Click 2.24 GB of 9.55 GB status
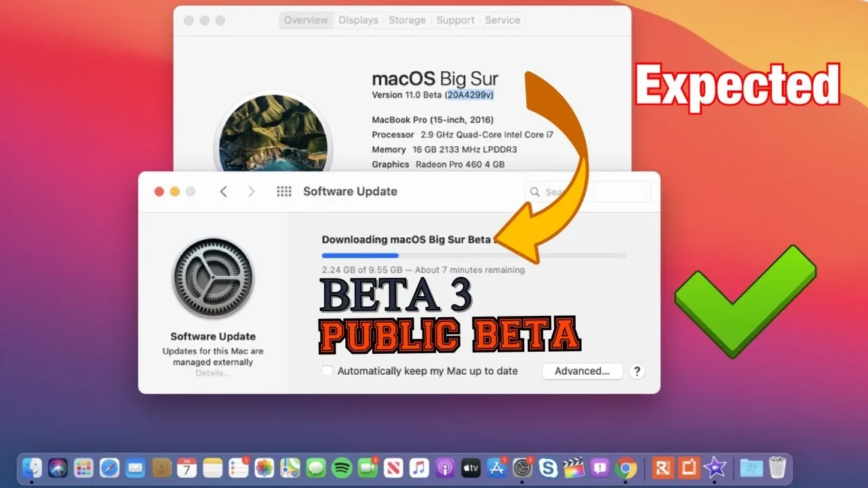868x488 pixels. [x=423, y=270]
